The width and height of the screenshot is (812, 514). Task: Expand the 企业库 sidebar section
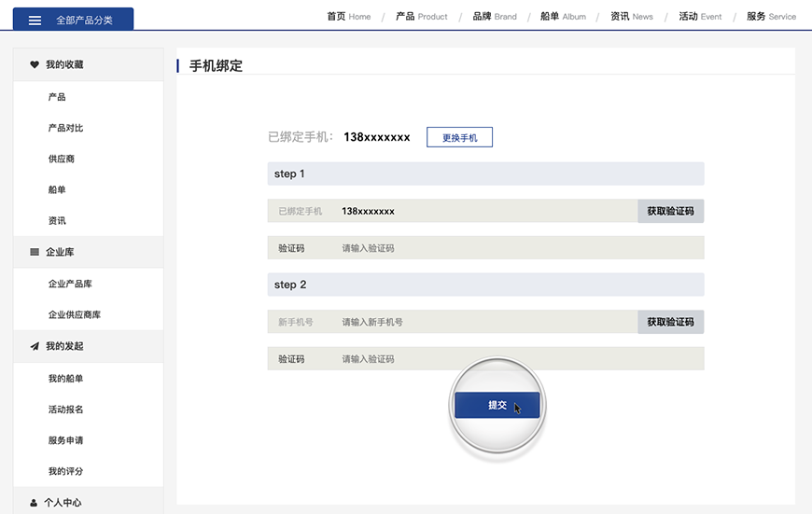pos(60,252)
